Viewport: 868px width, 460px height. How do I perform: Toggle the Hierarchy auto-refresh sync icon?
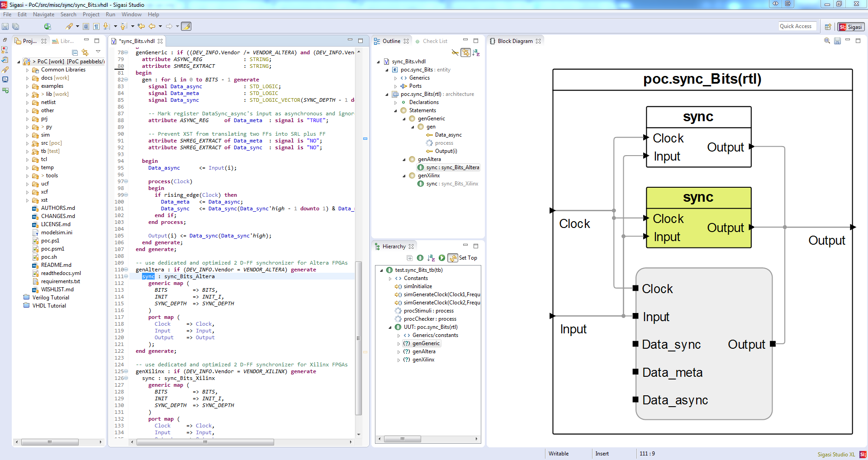point(453,258)
